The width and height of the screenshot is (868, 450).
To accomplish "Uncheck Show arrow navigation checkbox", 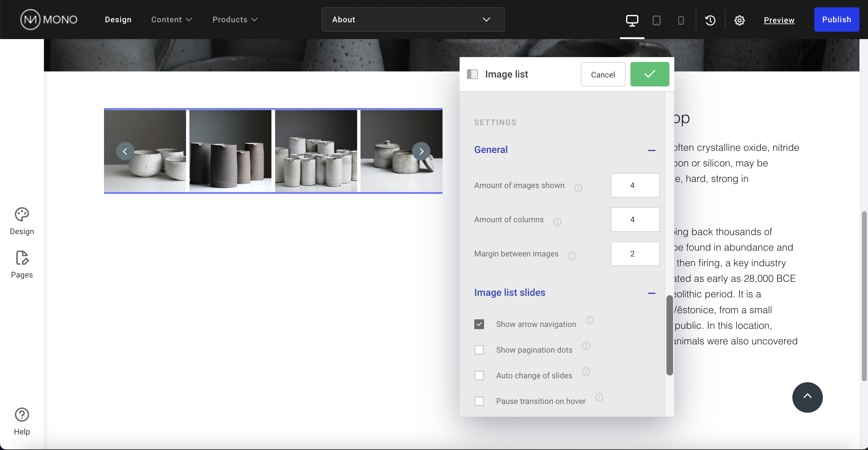I will [479, 324].
